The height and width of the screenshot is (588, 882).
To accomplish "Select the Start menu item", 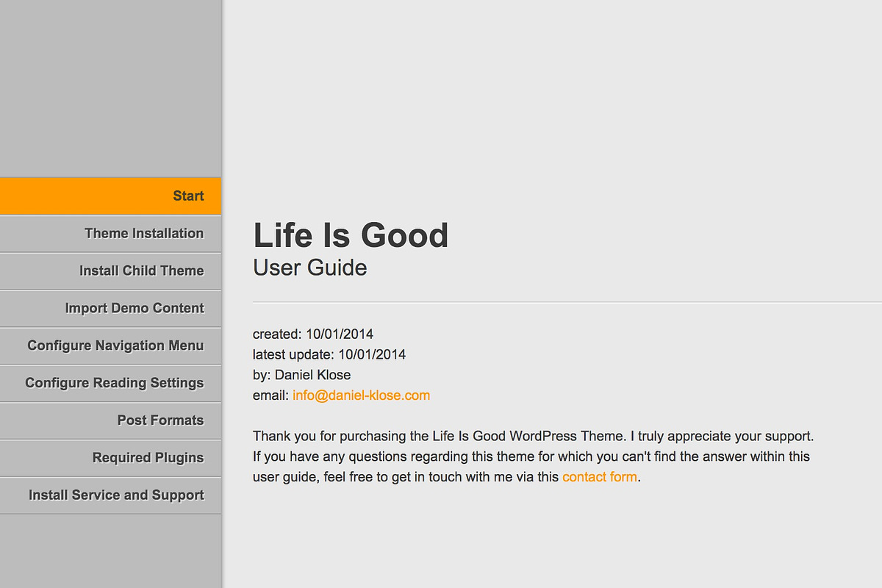I will click(110, 196).
